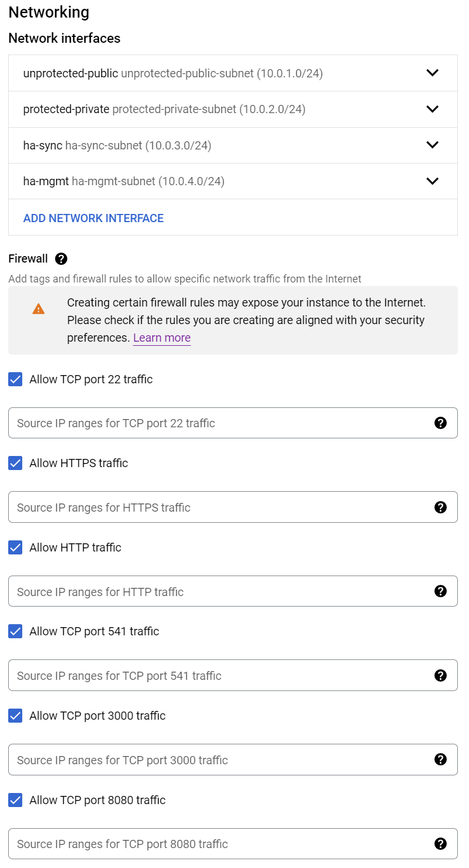Screen dimensions: 469x868
Task: Toggle Allow HTTP traffic off
Action: (x=15, y=547)
